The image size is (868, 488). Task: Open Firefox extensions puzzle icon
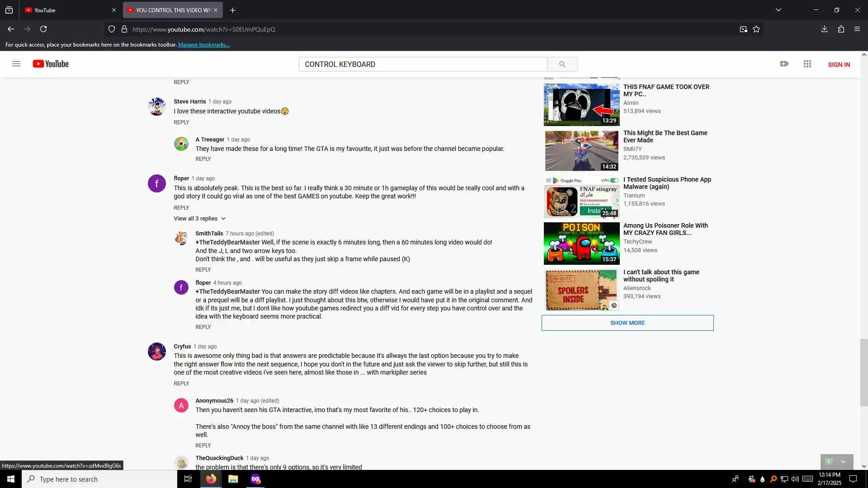click(841, 29)
